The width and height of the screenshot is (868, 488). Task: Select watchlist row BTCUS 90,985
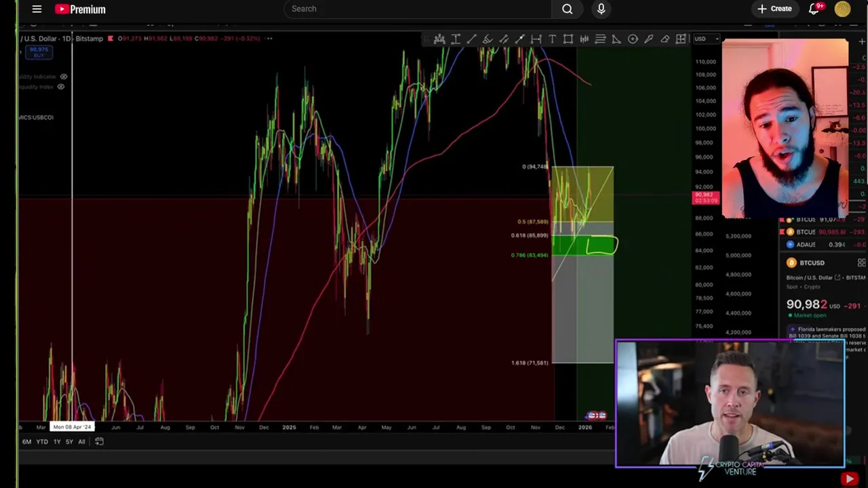coord(823,232)
